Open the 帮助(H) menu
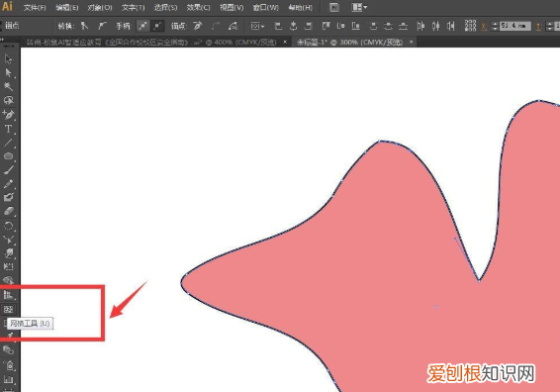Viewport: 560px width, 392px height. coord(300,8)
